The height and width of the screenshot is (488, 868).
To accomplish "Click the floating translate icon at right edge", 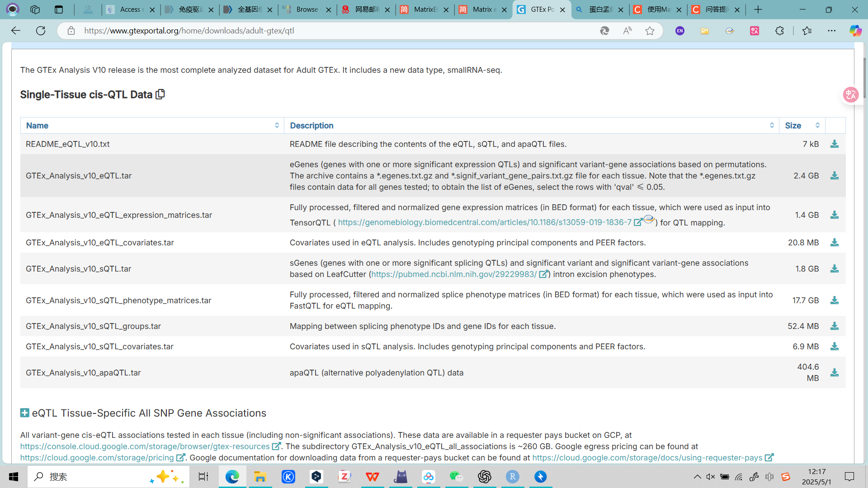I will (850, 95).
